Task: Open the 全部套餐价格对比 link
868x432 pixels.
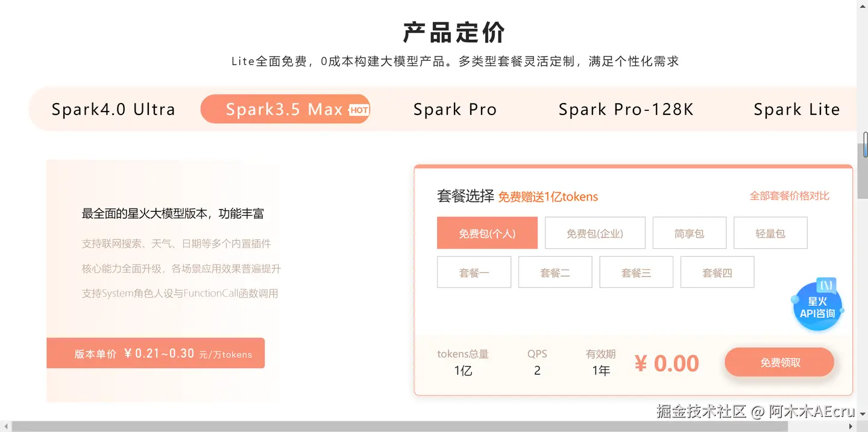Action: point(790,196)
